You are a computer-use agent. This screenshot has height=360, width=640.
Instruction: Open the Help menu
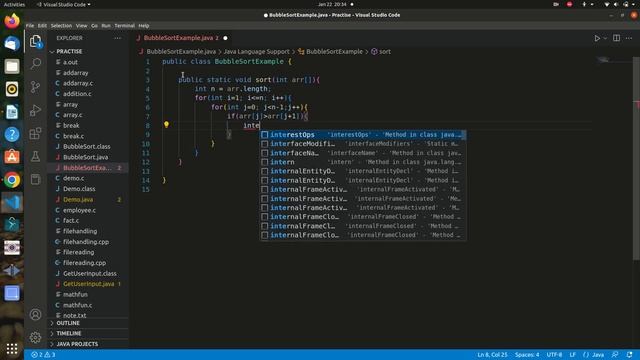(144, 25)
